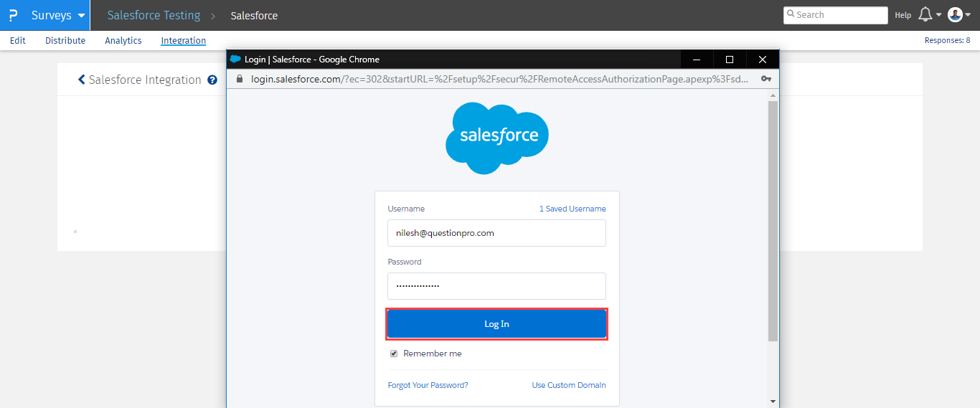Click the Username input field

click(x=496, y=233)
